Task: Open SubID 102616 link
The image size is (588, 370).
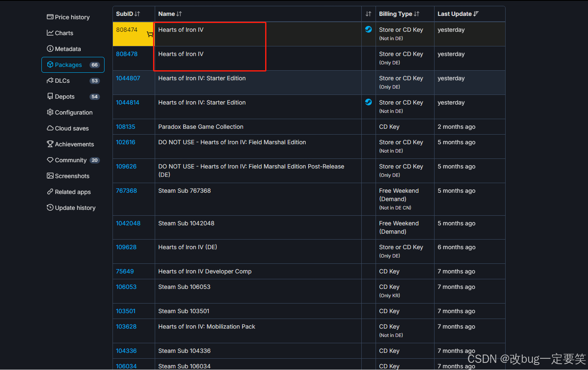Action: point(125,142)
